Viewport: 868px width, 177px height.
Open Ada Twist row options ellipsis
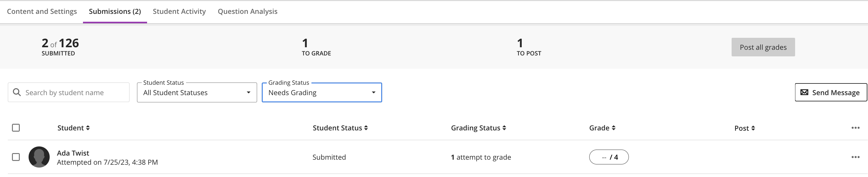click(x=855, y=157)
